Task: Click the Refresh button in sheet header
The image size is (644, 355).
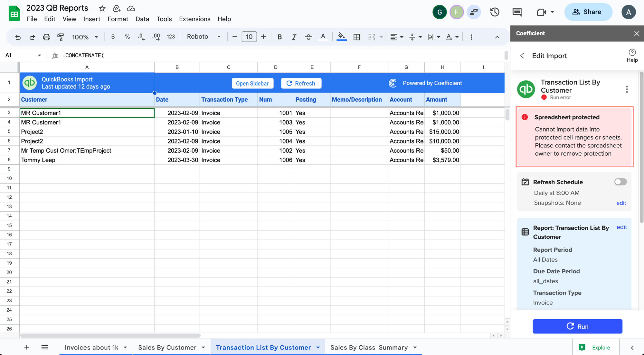Action: [301, 83]
